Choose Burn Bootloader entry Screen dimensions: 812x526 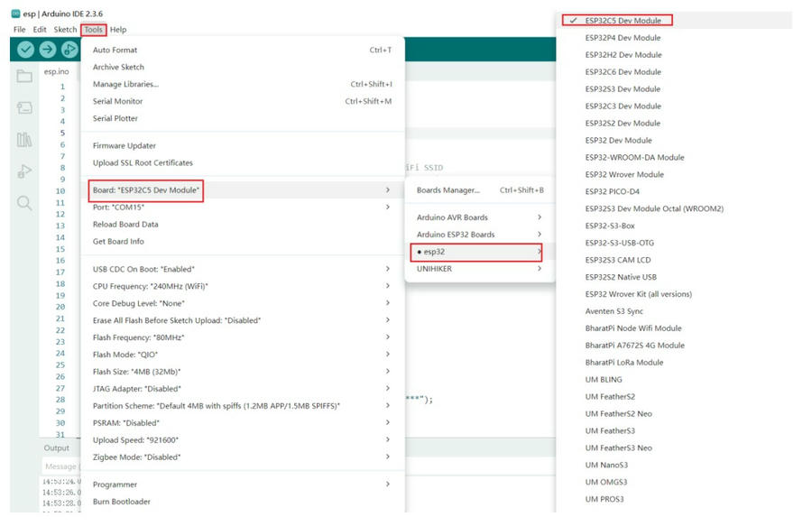pos(243,502)
